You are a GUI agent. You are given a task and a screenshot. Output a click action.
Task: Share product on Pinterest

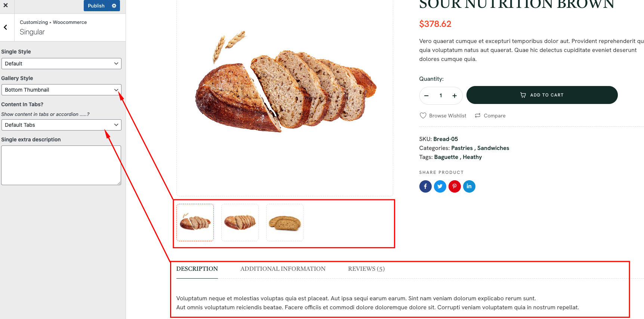tap(455, 186)
